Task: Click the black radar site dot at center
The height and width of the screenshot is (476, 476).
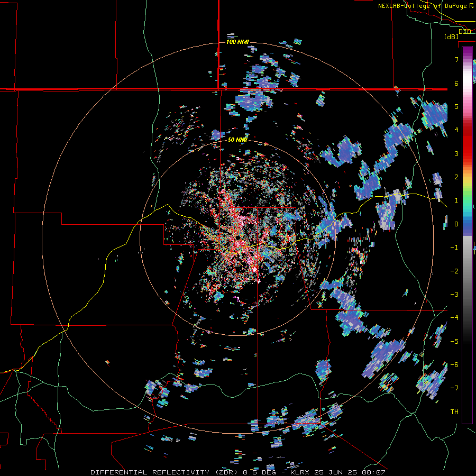Action: pyautogui.click(x=237, y=237)
